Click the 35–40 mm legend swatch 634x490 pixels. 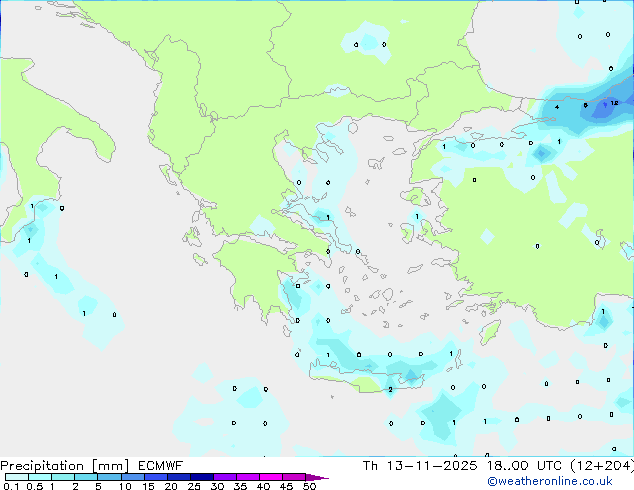tap(248, 477)
